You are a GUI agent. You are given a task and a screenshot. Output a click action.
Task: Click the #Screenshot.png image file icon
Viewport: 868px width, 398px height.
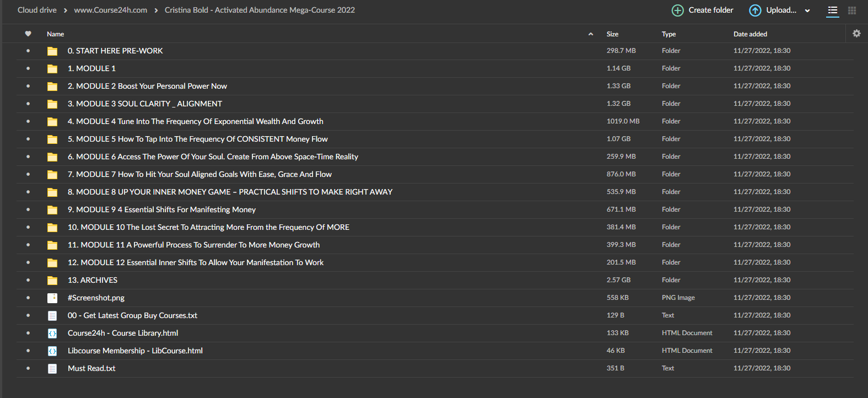point(52,298)
